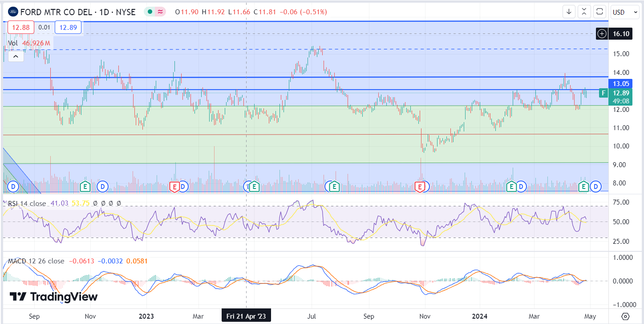This screenshot has height=324, width=644.
Task: Click the down-arrow pane button
Action: [x=569, y=12]
